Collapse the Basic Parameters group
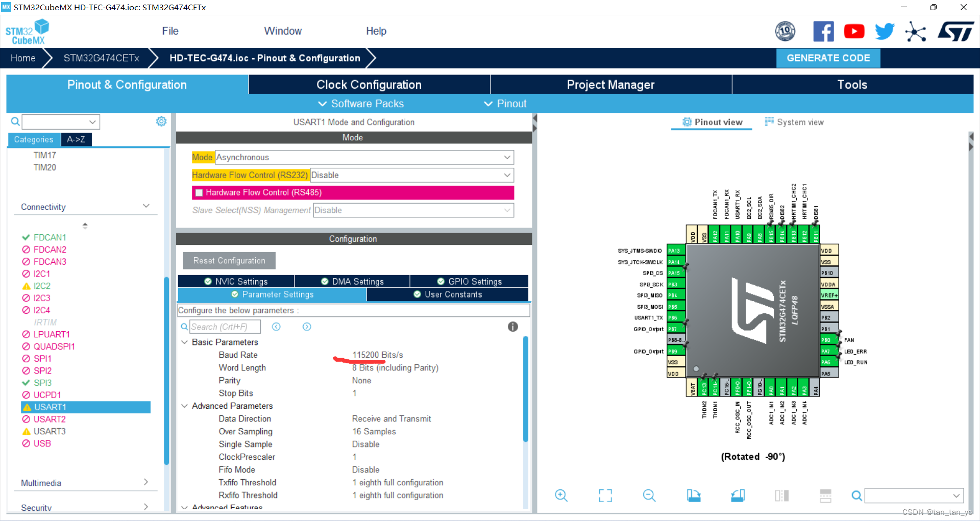 click(x=185, y=342)
